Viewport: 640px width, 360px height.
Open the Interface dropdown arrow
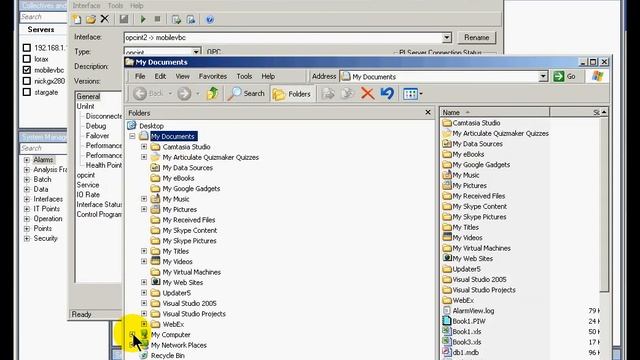click(447, 38)
